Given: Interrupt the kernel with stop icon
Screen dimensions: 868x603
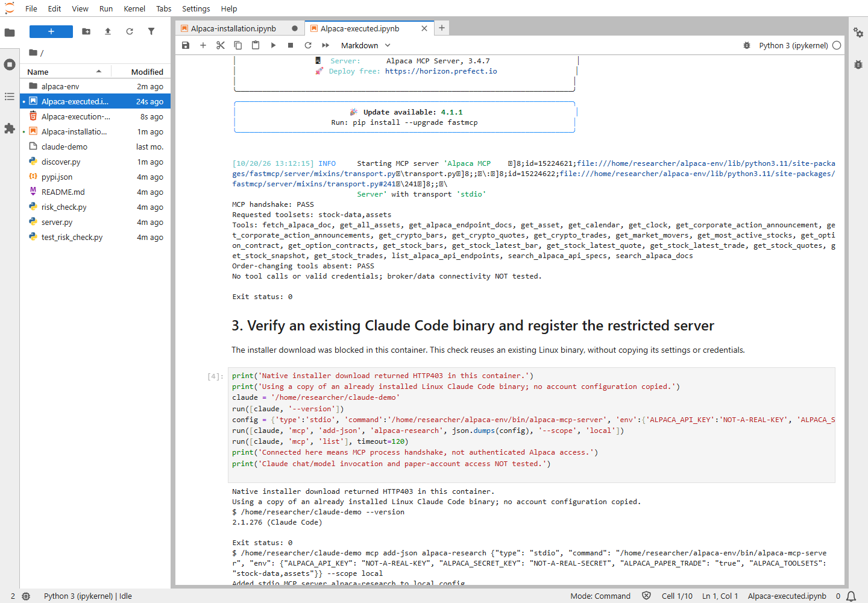Looking at the screenshot, I should (291, 45).
